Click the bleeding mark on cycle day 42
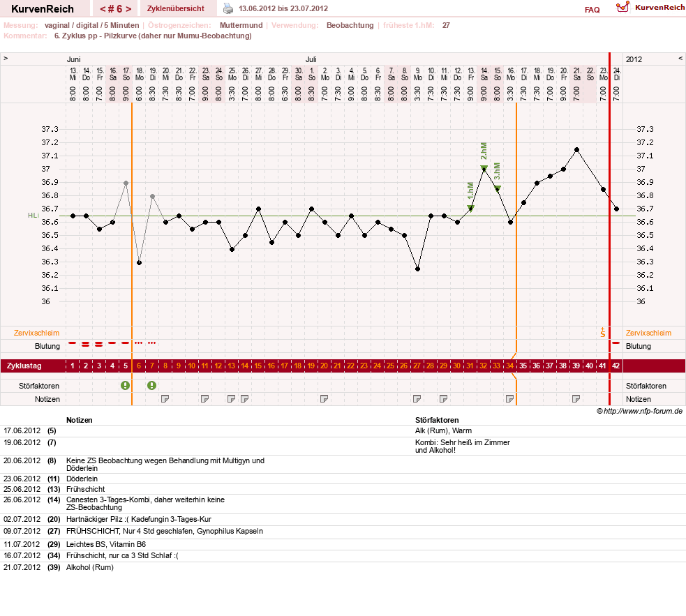Screen dimensions: 686x616 (x=616, y=343)
